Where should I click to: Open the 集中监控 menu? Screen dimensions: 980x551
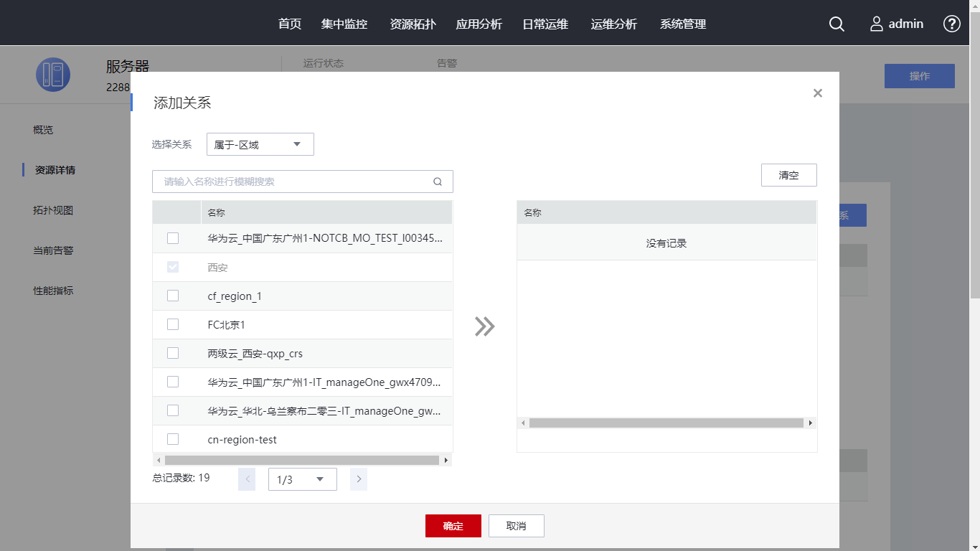pyautogui.click(x=344, y=24)
